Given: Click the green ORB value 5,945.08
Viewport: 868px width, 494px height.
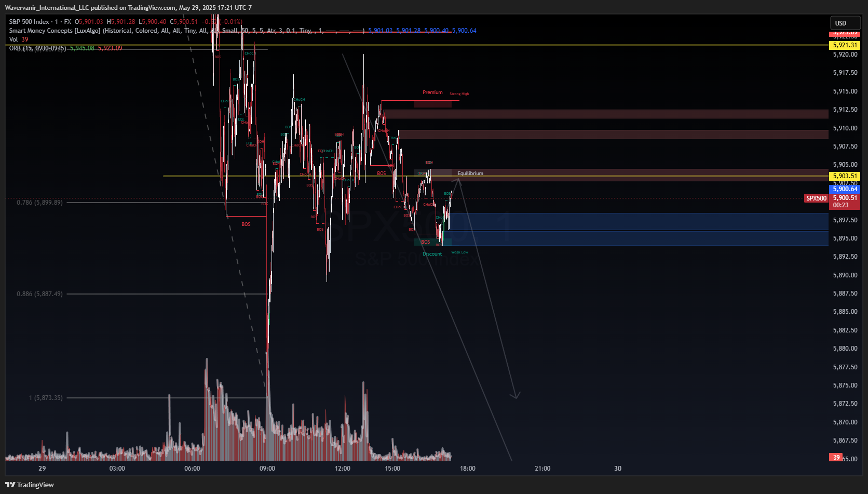Looking at the screenshot, I should (82, 48).
